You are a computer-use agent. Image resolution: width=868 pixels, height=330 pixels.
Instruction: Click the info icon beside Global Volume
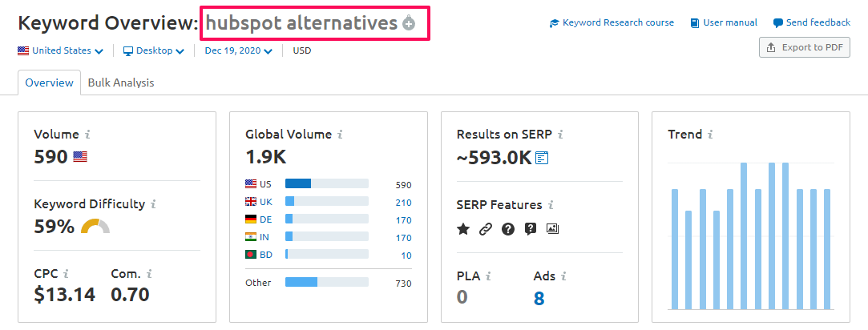[x=340, y=135]
